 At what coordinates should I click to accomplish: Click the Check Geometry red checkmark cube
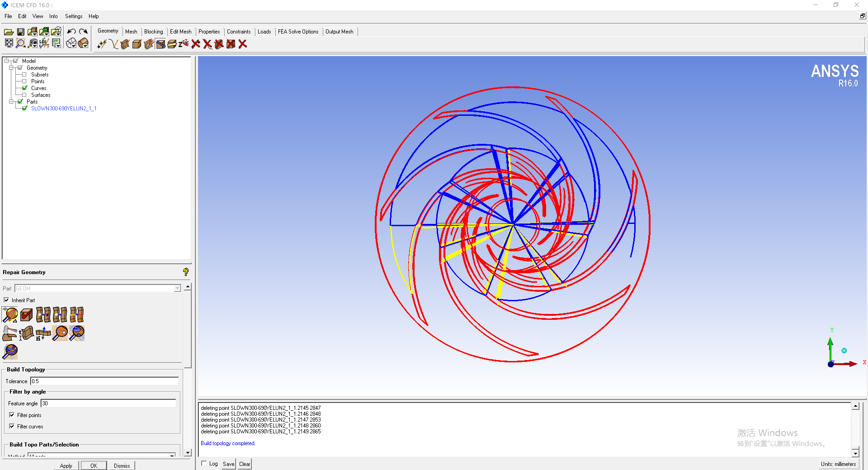click(27, 314)
